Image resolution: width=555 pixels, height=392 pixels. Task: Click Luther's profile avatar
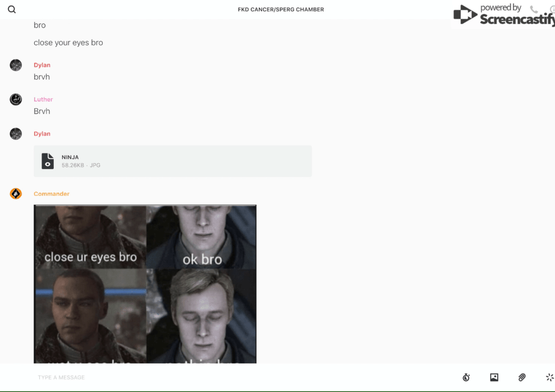16,100
